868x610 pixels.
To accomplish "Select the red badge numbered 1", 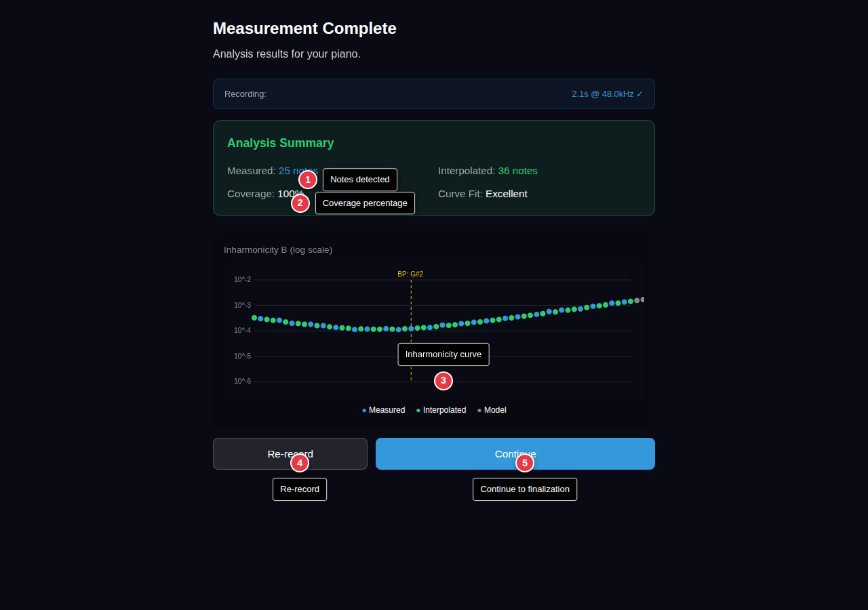I will [307, 179].
